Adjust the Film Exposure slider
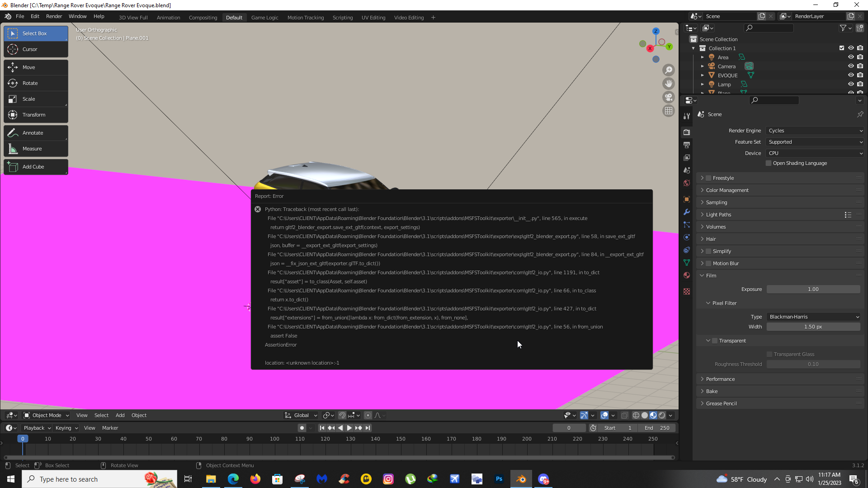 (x=813, y=289)
